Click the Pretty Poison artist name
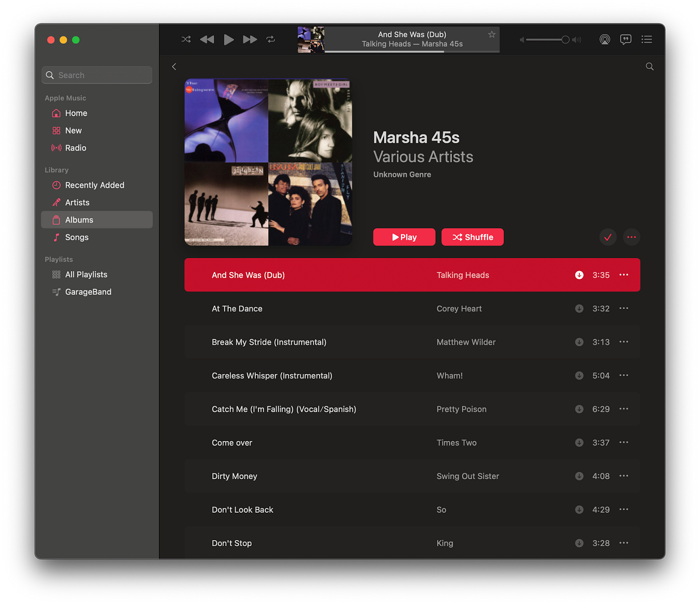The height and width of the screenshot is (605, 700). point(462,409)
